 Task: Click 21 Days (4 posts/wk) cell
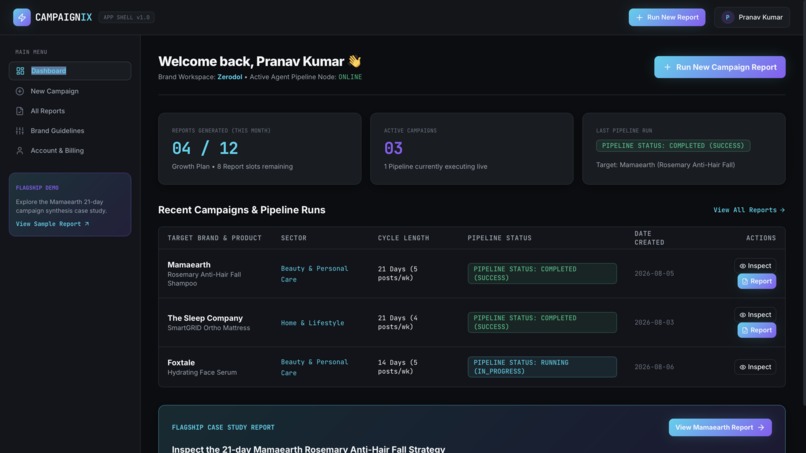tap(398, 322)
